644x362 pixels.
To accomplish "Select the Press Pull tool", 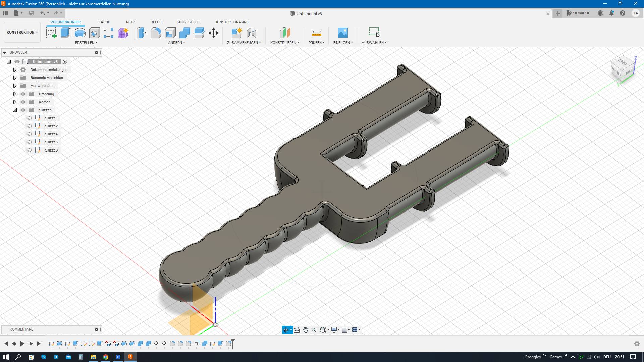I will click(x=141, y=33).
